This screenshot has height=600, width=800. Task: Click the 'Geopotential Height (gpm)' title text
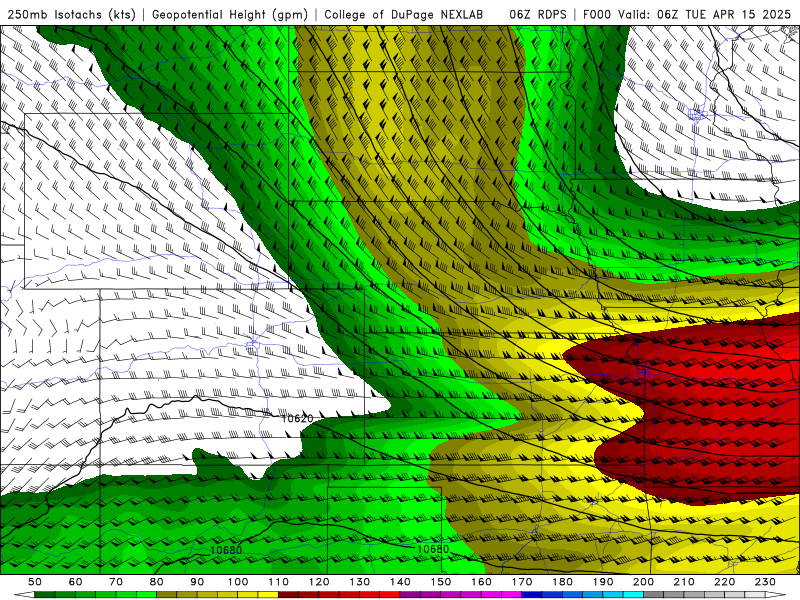(230, 14)
